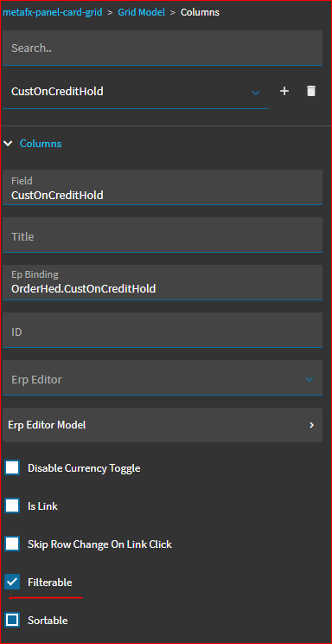Click the Columns section header label
This screenshot has width=332, height=644.
[41, 144]
